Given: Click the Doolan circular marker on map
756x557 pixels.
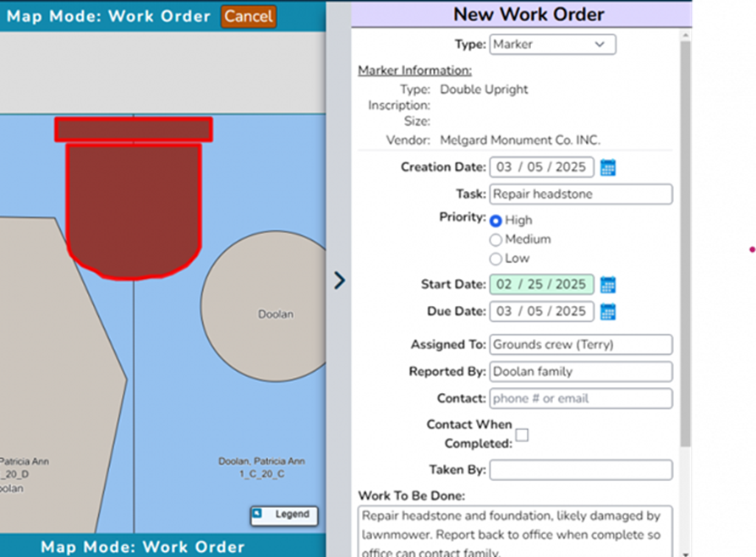Looking at the screenshot, I should [x=266, y=307].
